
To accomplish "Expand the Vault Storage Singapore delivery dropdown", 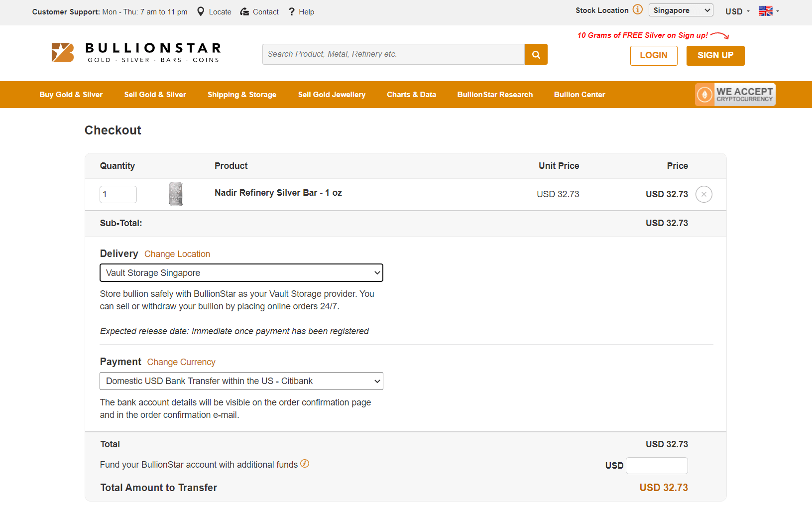I will coord(241,273).
